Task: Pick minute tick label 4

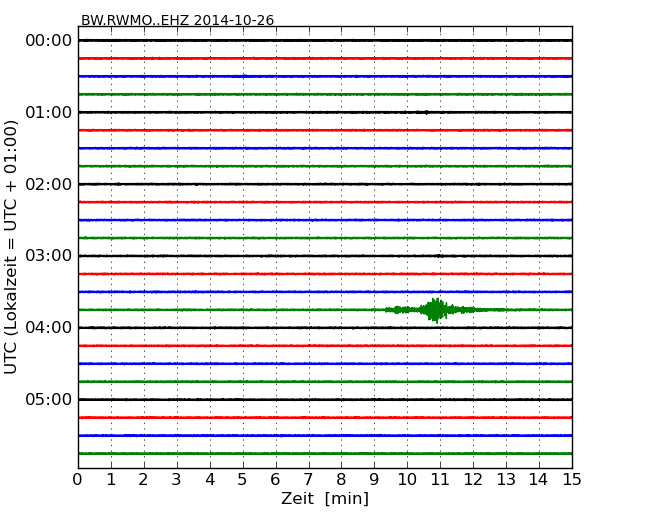Action: (210, 479)
